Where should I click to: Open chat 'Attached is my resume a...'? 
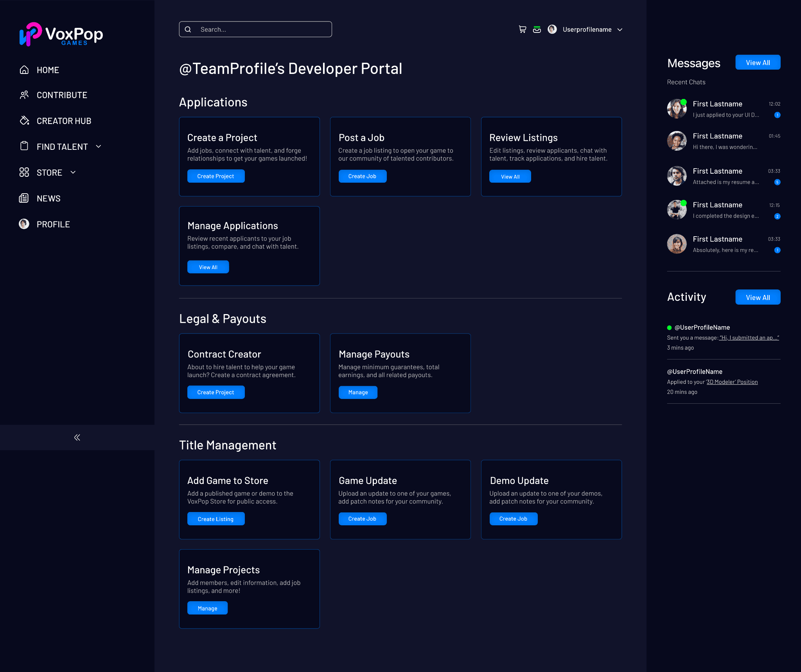click(x=724, y=176)
